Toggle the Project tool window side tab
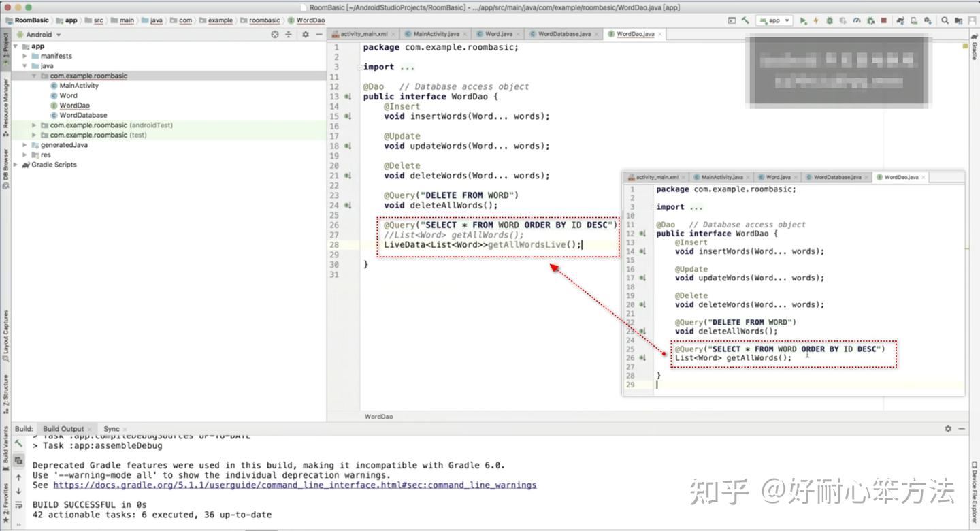Screen dimensions: 980x531 pos(5,48)
